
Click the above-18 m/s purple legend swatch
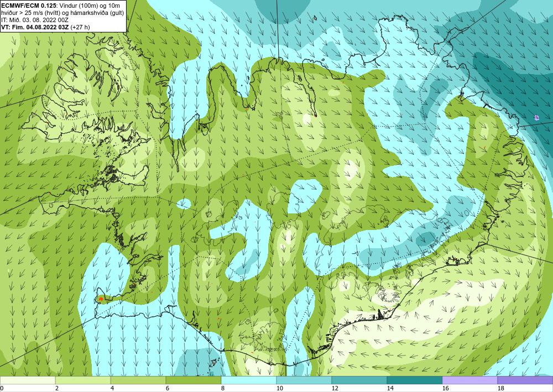[x=525, y=380]
